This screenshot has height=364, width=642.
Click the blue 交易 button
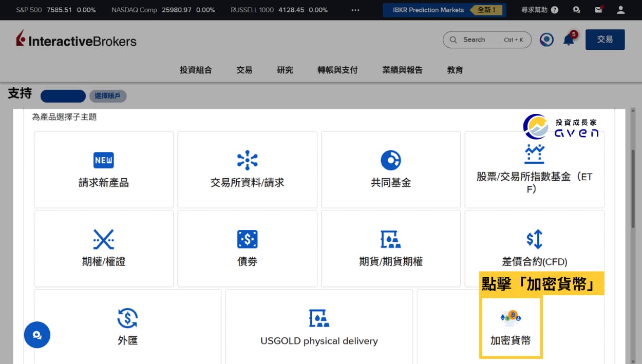[x=605, y=40]
